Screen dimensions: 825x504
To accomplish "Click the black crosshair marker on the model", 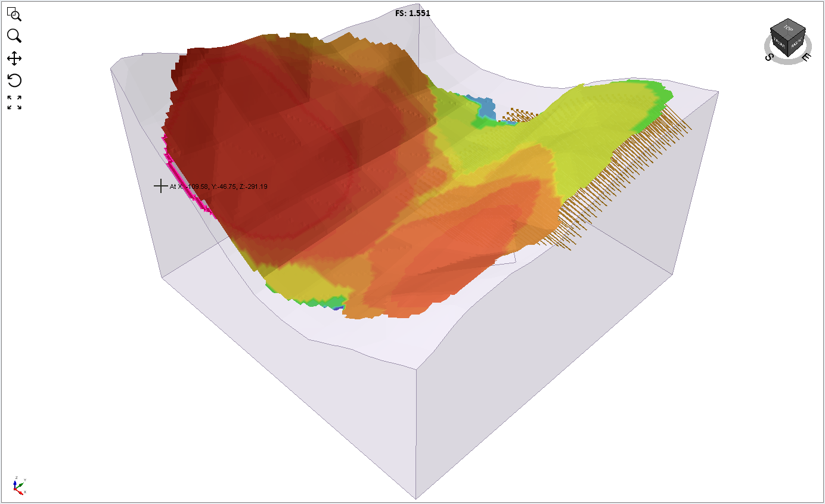I will tap(160, 186).
